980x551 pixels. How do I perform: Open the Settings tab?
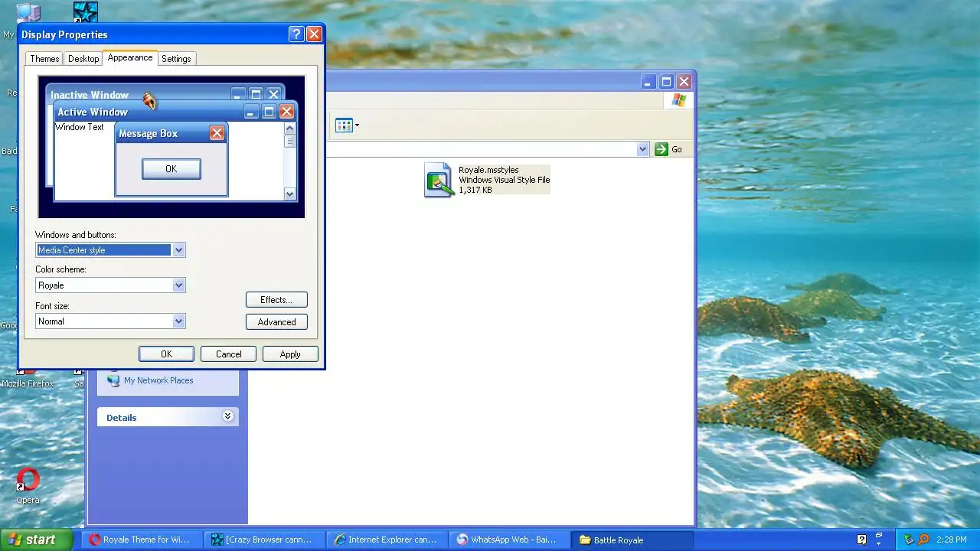pyautogui.click(x=176, y=59)
